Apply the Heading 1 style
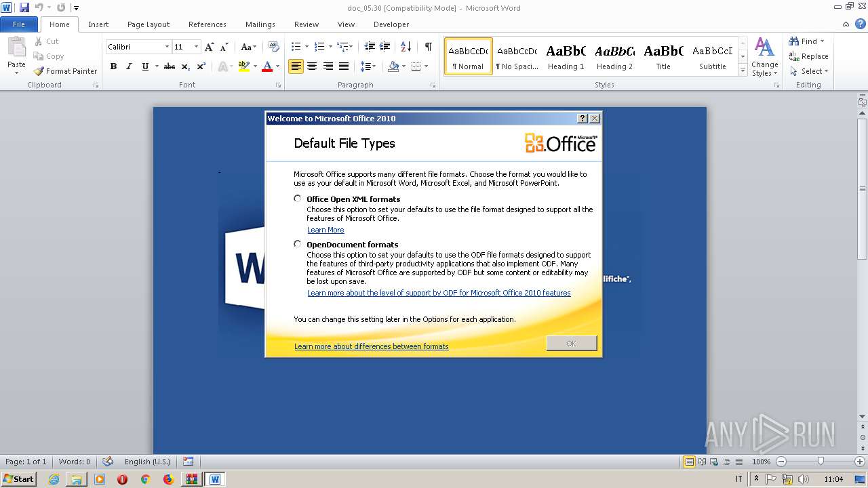 [566, 56]
